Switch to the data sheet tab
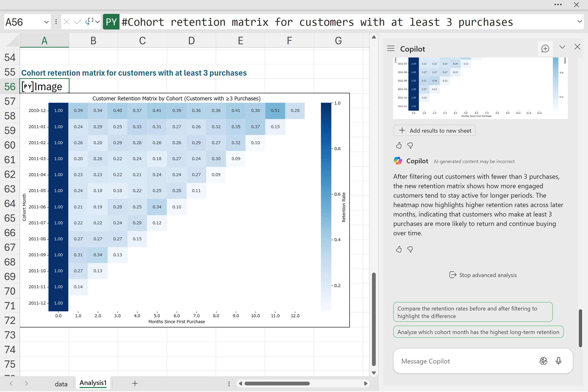This screenshot has width=588, height=392. point(61,384)
